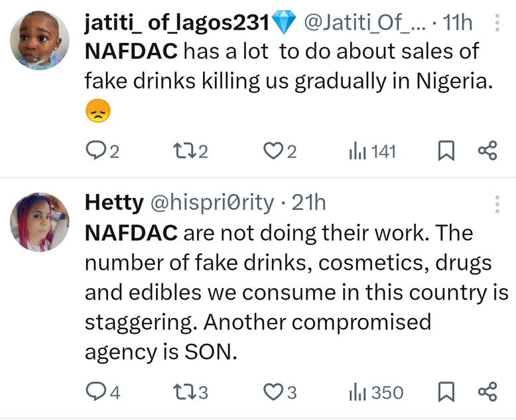Bookmark Hetty's tweet
516x420 pixels.
click(447, 392)
